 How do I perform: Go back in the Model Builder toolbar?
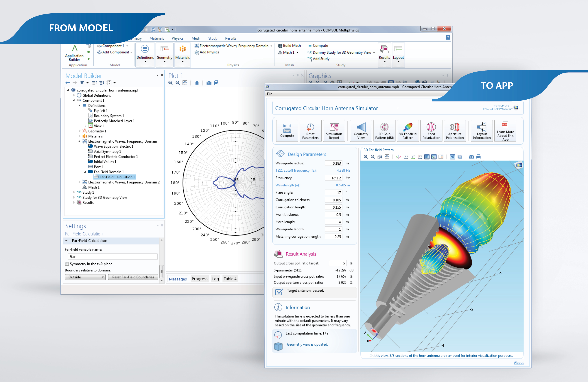[x=67, y=83]
